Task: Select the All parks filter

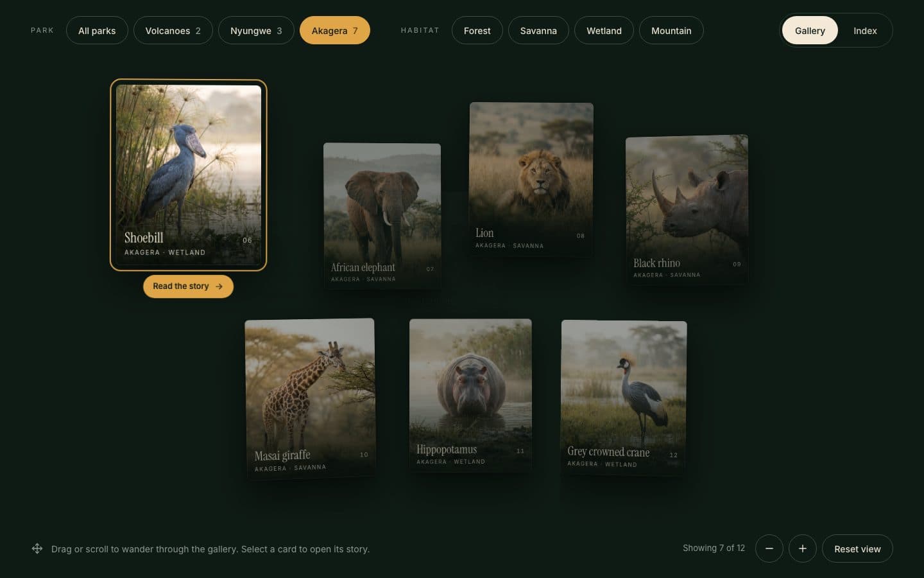Action: point(97,30)
